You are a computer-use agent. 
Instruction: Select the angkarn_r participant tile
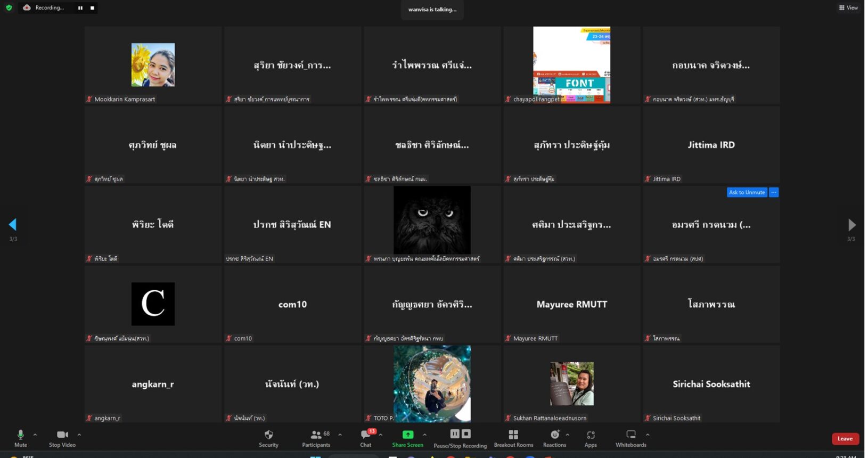[x=153, y=384]
